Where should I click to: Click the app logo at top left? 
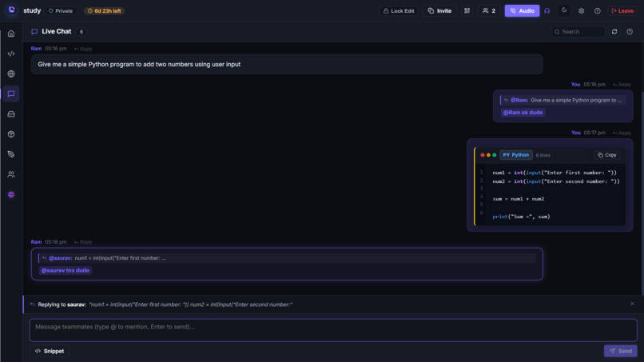point(11,10)
